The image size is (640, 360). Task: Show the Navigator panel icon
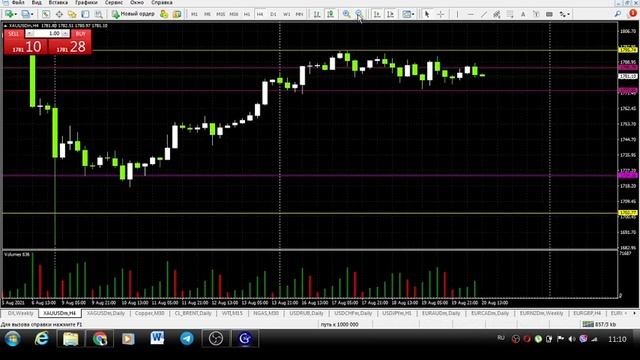(x=72, y=14)
